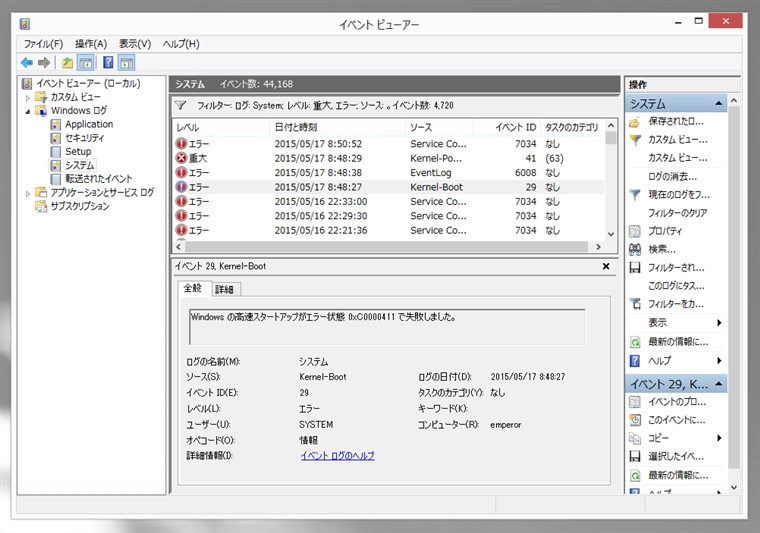Screen dimensions: 760x533
Task: Click フィルターのクリア action
Action: (678, 213)
